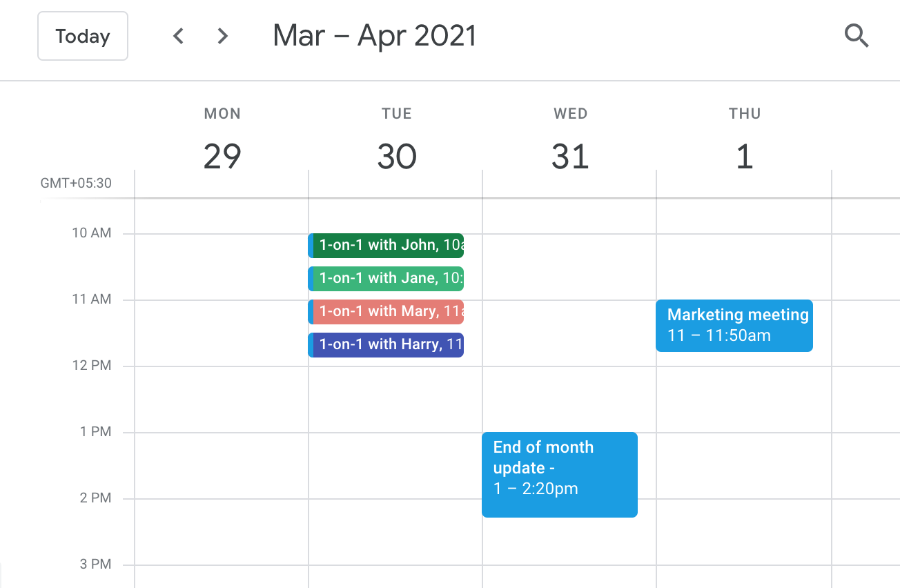
Task: Select Tuesday 30 date header
Action: [x=396, y=157]
